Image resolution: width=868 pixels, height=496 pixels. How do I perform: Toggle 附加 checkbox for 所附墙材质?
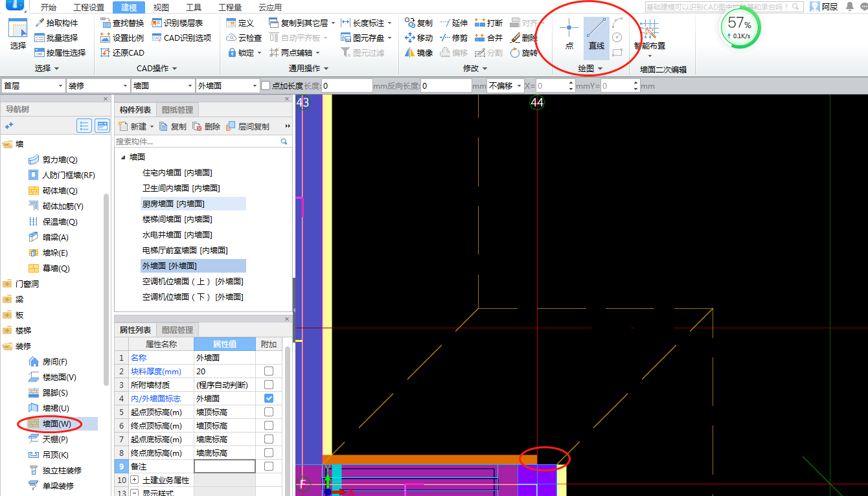(x=269, y=385)
